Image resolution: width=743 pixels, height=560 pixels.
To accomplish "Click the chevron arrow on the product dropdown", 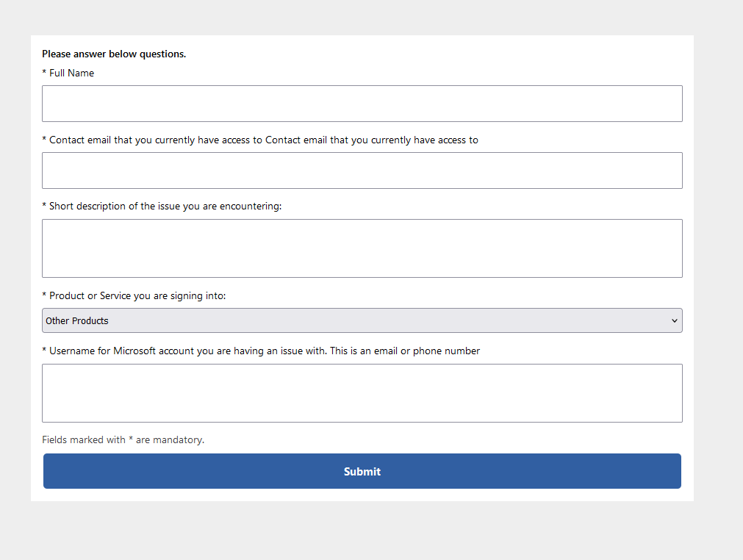I will (674, 320).
